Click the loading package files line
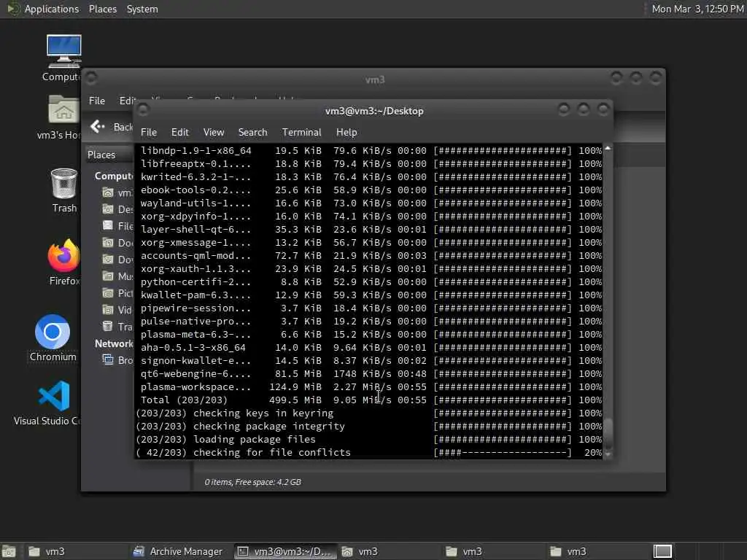This screenshot has width=747, height=560. click(371, 440)
